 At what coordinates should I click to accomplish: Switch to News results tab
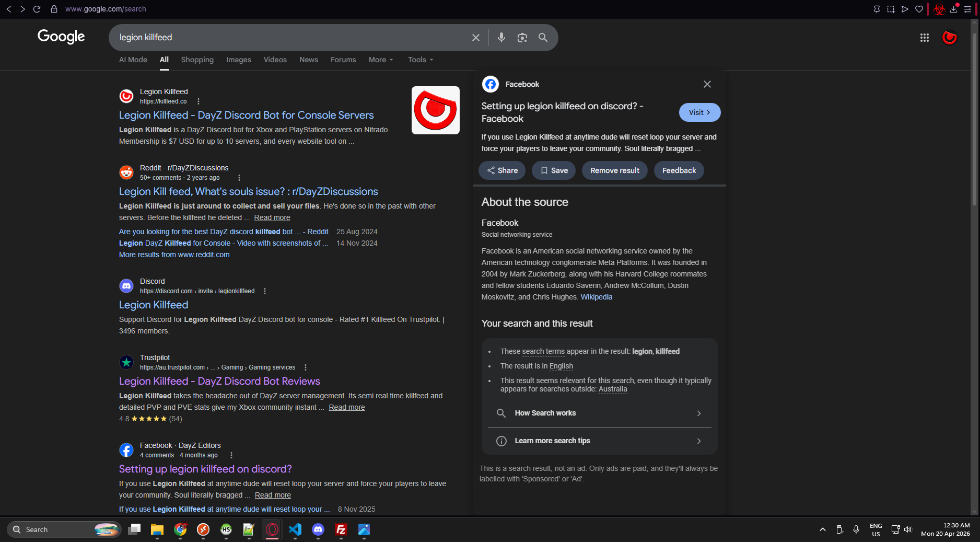[x=309, y=60]
